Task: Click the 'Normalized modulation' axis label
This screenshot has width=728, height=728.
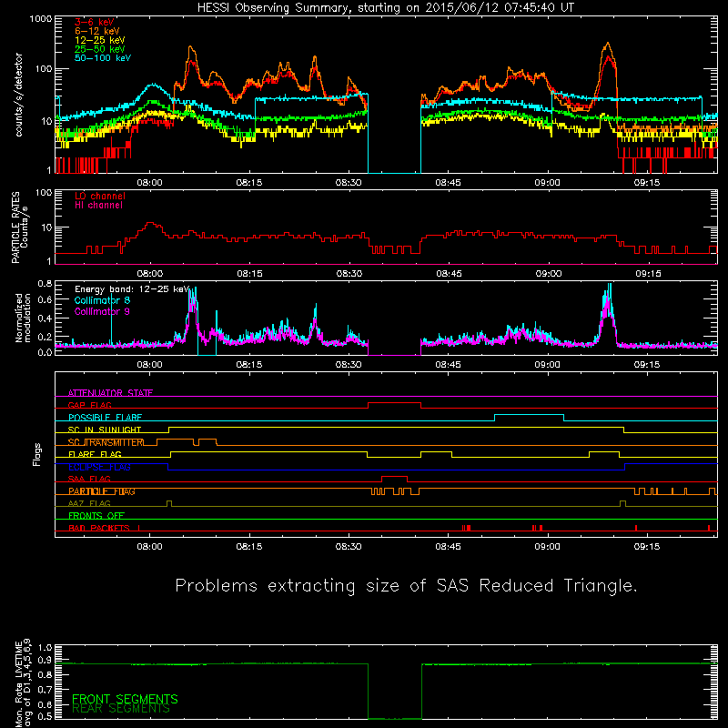Action: pyautogui.click(x=23, y=318)
